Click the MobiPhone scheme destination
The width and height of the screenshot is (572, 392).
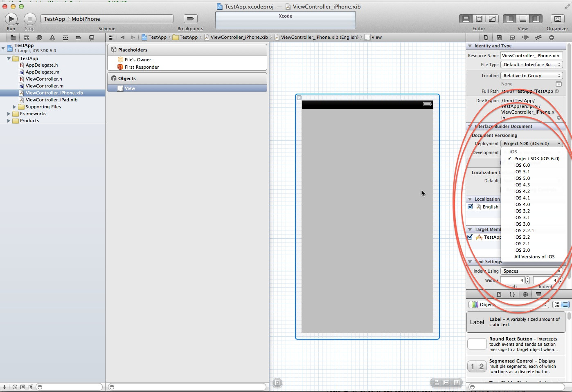(86, 19)
